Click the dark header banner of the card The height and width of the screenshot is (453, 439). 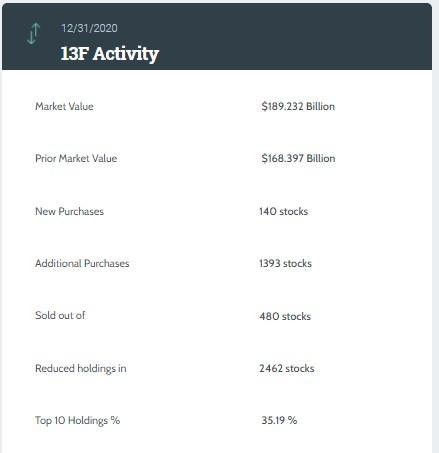(217, 36)
